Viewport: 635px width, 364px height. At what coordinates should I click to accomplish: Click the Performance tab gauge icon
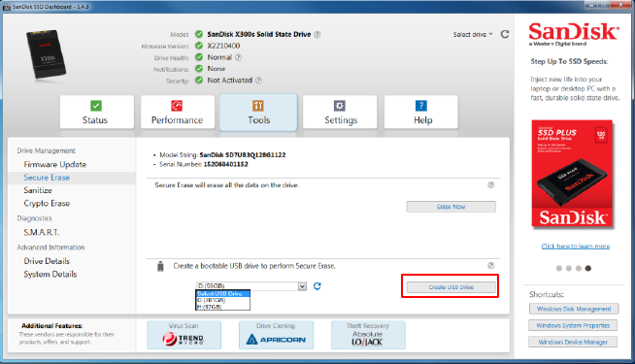177,106
